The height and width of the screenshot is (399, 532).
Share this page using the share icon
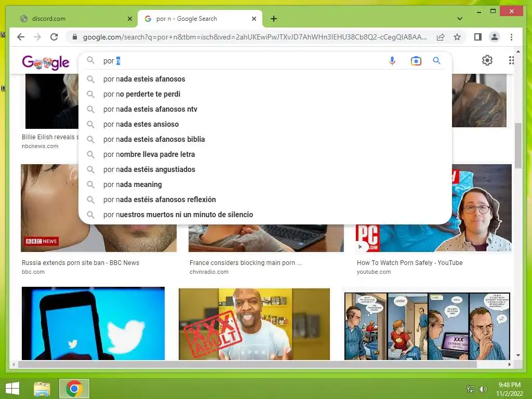441,37
